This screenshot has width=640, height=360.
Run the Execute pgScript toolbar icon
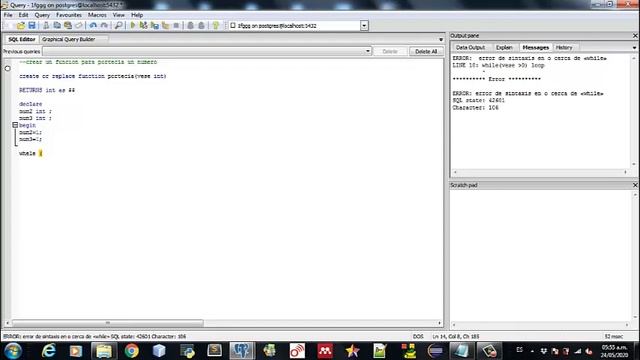(143, 26)
